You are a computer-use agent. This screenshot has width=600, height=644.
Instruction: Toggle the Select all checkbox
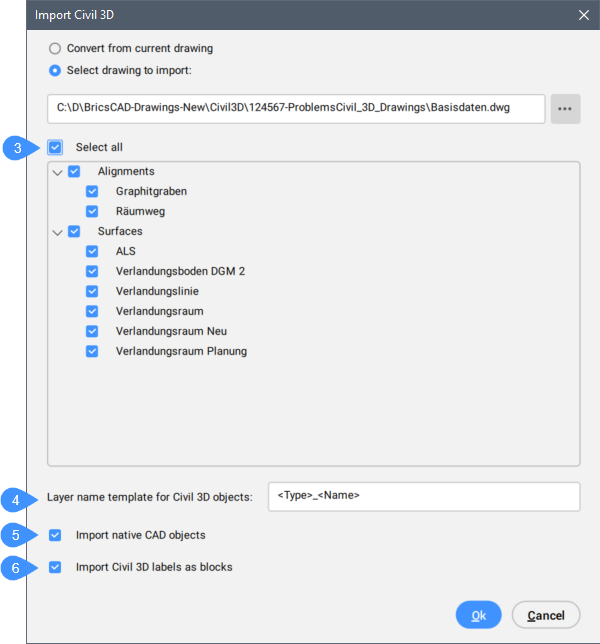56,147
